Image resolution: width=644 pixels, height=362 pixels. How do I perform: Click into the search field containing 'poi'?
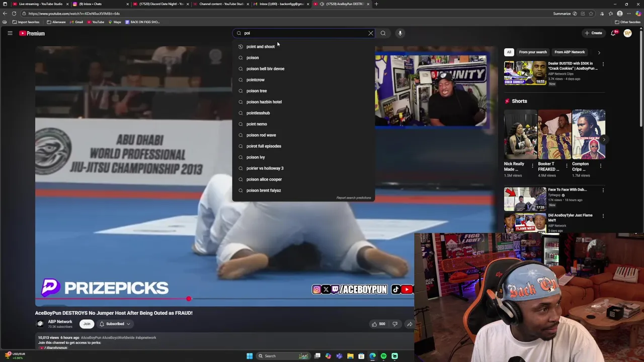pyautogui.click(x=304, y=33)
